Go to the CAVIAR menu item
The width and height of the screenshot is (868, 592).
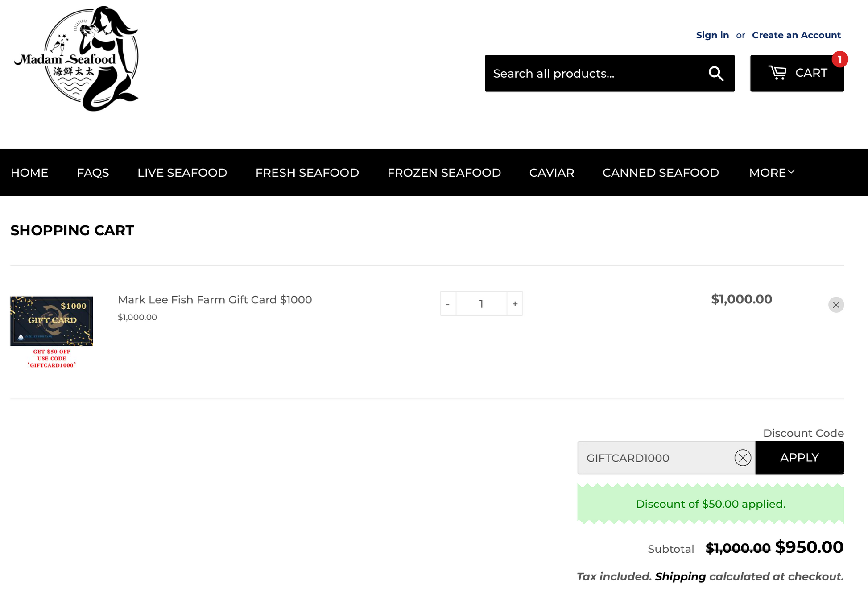coord(551,173)
